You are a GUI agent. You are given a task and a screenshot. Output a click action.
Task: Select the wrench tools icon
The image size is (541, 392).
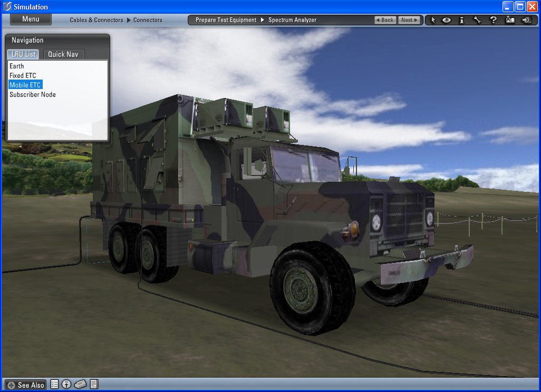477,20
